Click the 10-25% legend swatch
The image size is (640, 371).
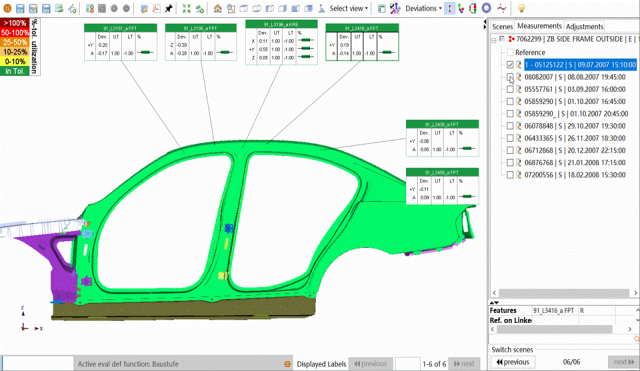15,52
